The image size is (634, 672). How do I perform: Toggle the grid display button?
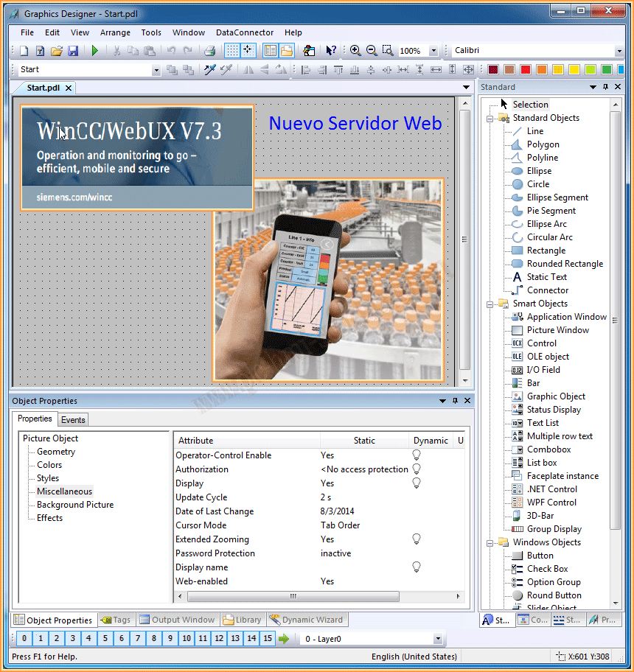click(231, 51)
